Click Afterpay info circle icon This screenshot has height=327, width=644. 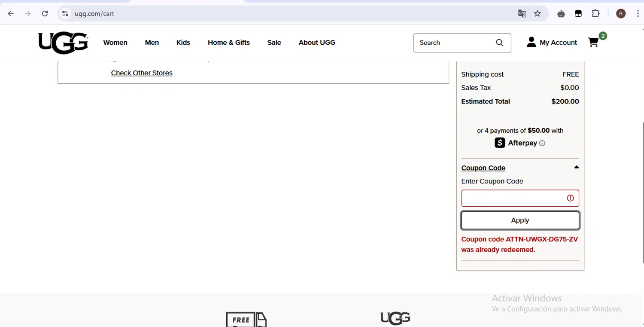coord(542,144)
